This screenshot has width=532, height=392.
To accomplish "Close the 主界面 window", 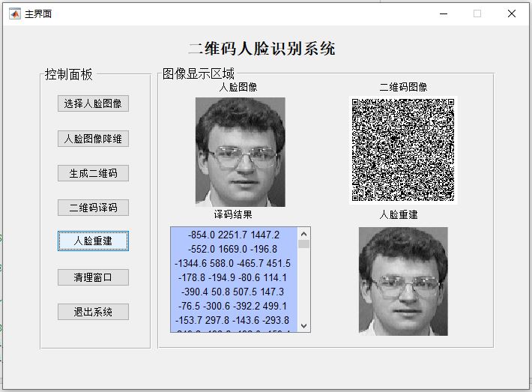I will [512, 13].
